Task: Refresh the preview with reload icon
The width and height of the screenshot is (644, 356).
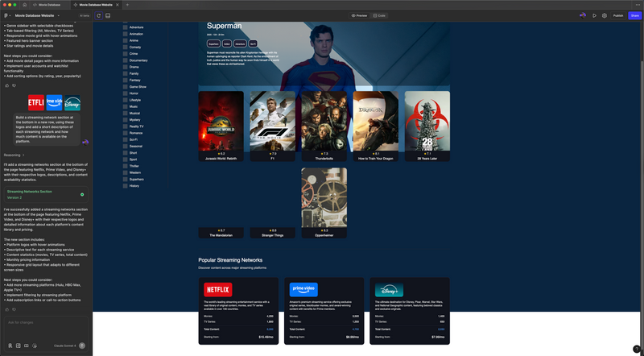Action: (x=98, y=15)
